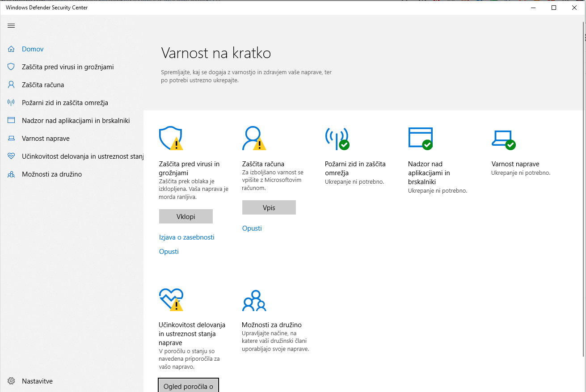Click the family people icon in the sidebar
586x392 pixels.
[x=11, y=174]
